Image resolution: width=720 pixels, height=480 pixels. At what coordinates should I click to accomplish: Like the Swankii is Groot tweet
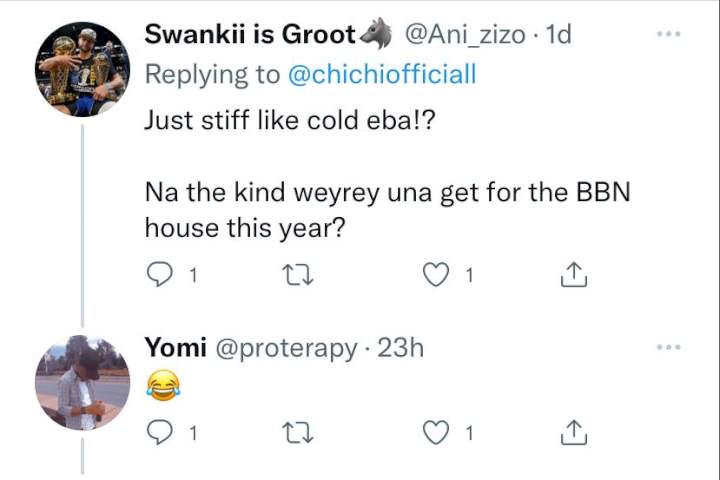click(435, 275)
